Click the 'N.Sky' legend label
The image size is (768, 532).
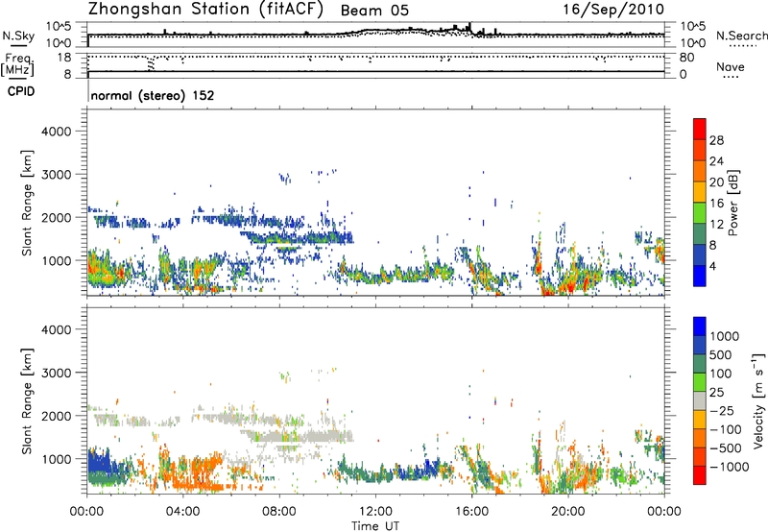pyautogui.click(x=18, y=36)
